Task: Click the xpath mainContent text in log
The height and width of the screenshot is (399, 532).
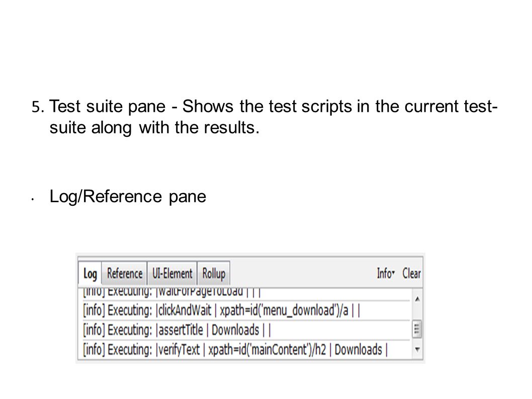Action: pyautogui.click(x=267, y=350)
